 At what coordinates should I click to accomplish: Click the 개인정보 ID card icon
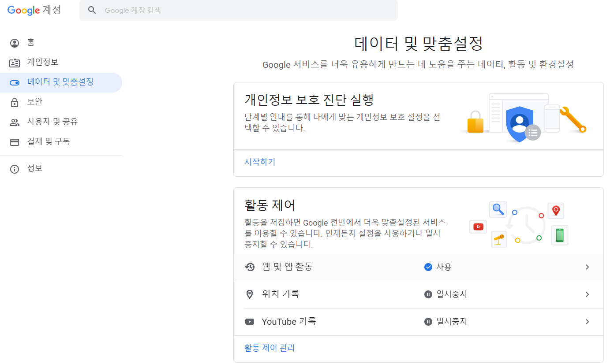pyautogui.click(x=15, y=63)
